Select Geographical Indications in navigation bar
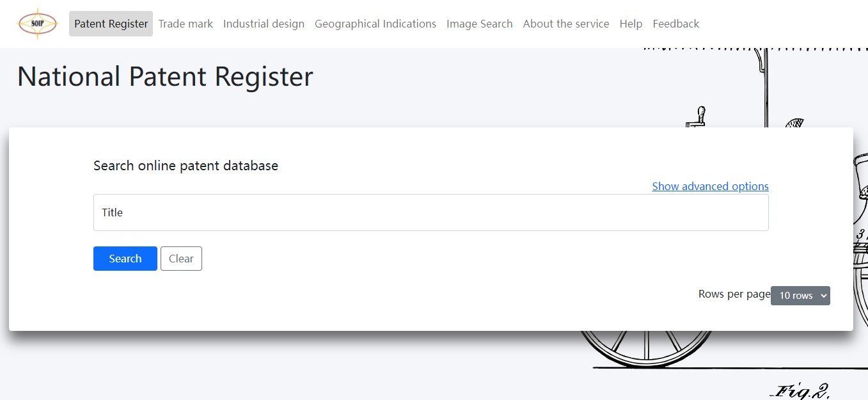 click(375, 24)
